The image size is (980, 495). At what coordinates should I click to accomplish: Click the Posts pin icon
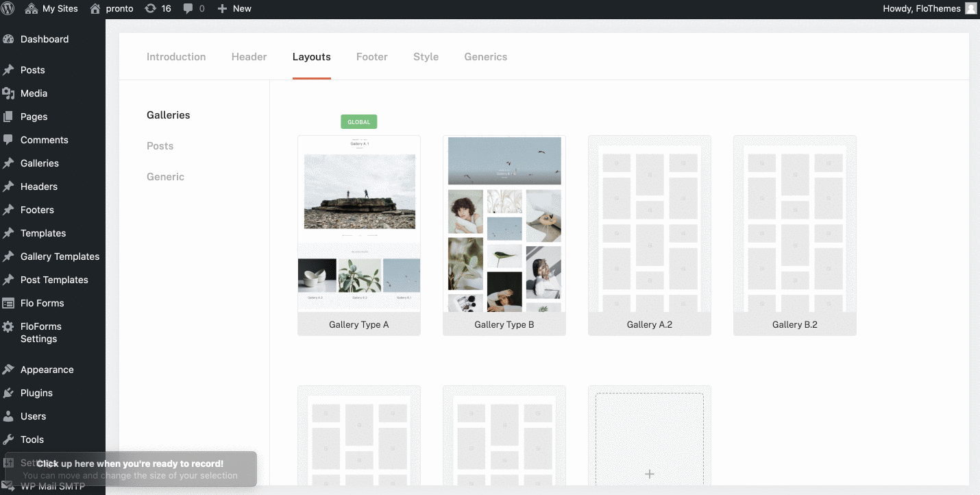(8, 70)
